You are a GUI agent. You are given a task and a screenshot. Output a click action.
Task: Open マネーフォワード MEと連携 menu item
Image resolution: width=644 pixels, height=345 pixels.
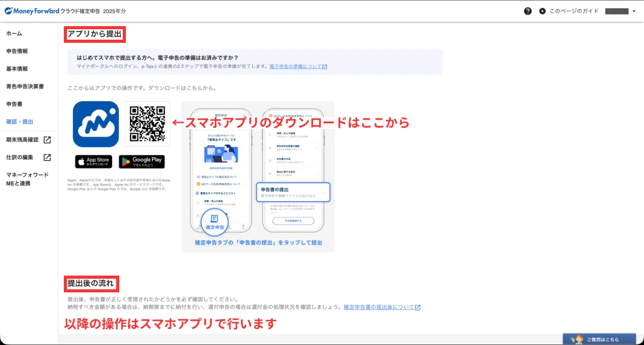point(27,179)
